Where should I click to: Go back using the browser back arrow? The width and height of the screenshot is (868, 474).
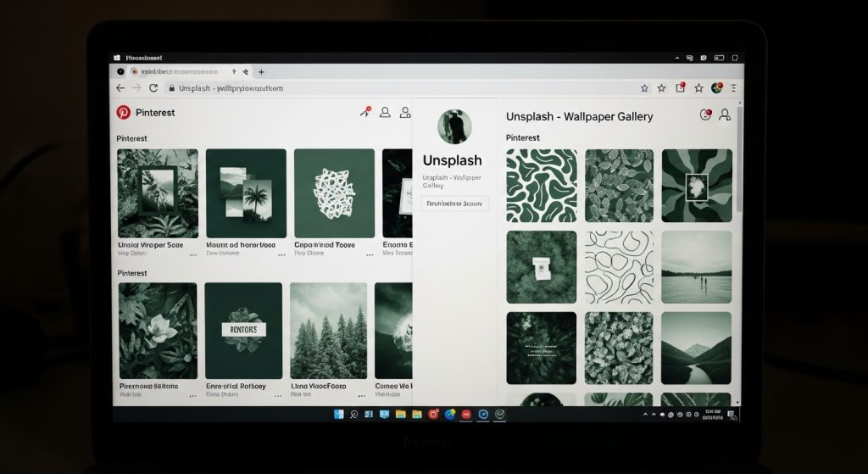point(120,88)
